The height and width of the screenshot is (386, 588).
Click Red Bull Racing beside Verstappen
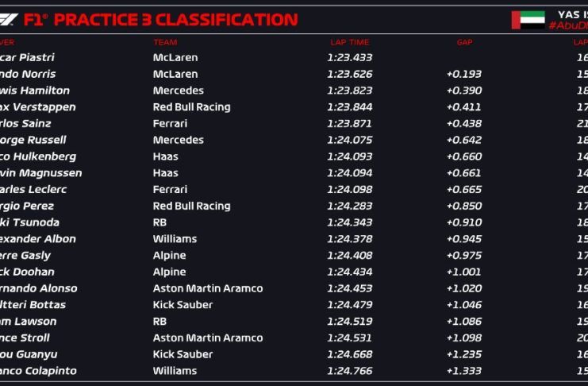tap(191, 107)
